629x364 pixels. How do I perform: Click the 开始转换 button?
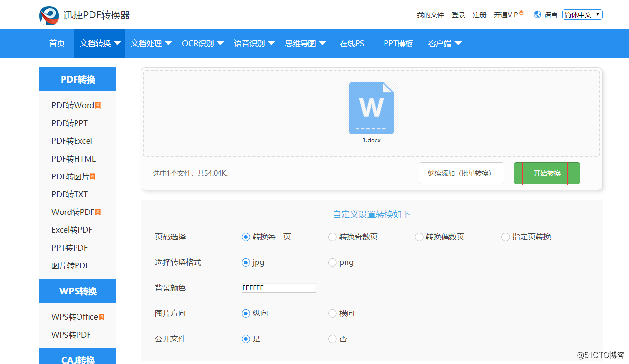click(547, 173)
